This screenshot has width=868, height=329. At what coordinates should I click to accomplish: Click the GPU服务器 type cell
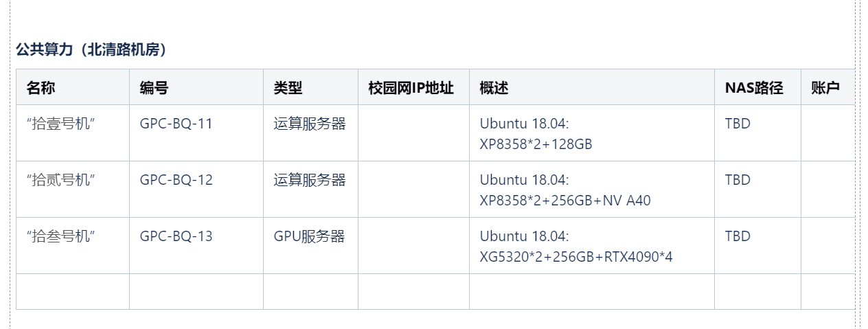click(310, 246)
